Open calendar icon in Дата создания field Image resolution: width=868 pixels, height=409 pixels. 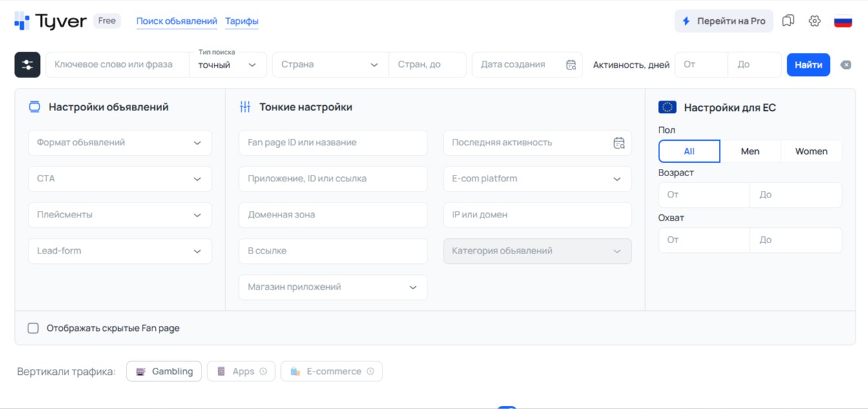[571, 65]
